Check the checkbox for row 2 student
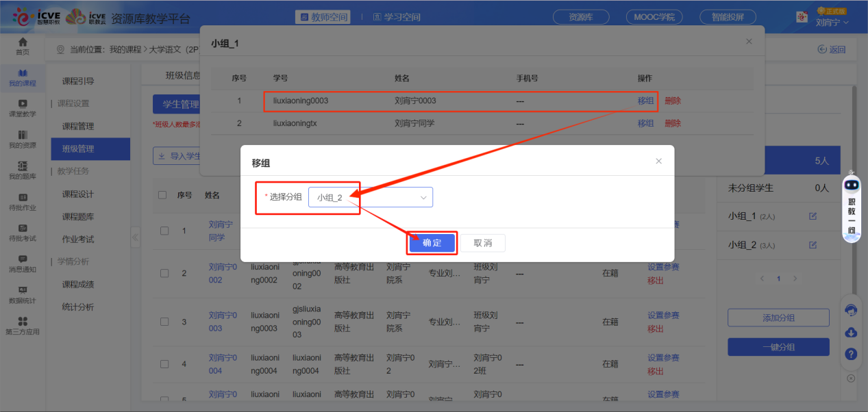This screenshot has width=868, height=412. [164, 273]
